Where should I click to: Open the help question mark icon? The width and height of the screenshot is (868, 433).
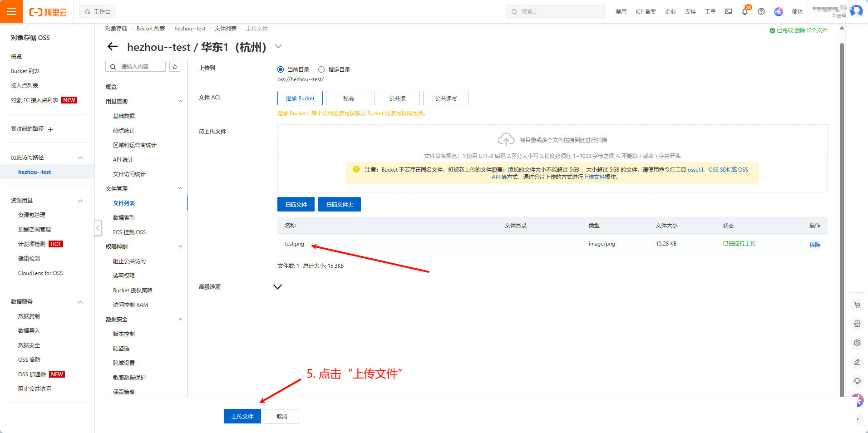761,12
